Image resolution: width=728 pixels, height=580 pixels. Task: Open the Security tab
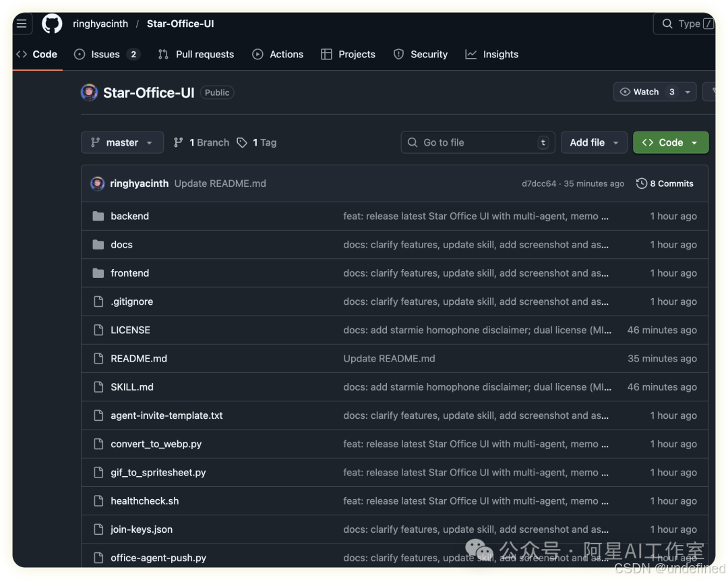[x=420, y=55]
